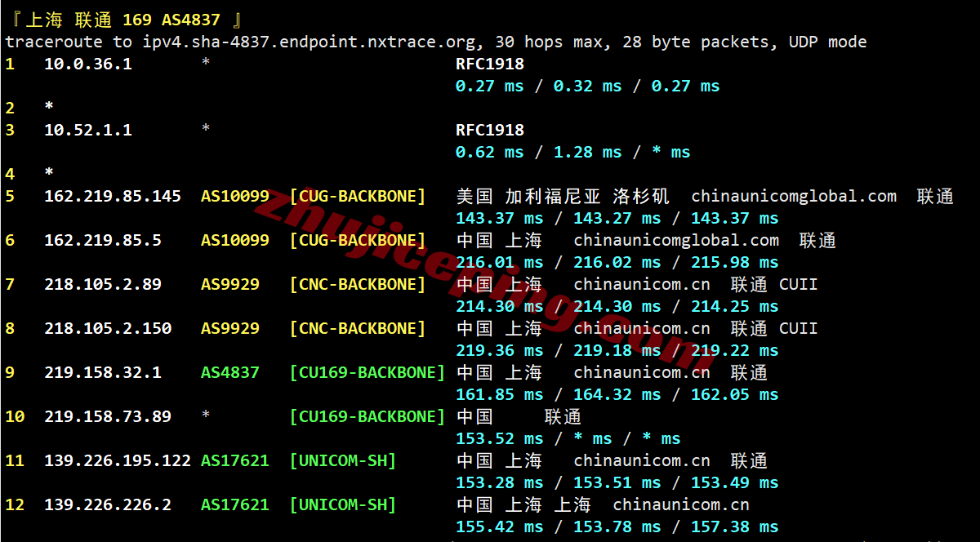Click the latency value 1.28 ms
Screen dimensions: 980x542
588,152
